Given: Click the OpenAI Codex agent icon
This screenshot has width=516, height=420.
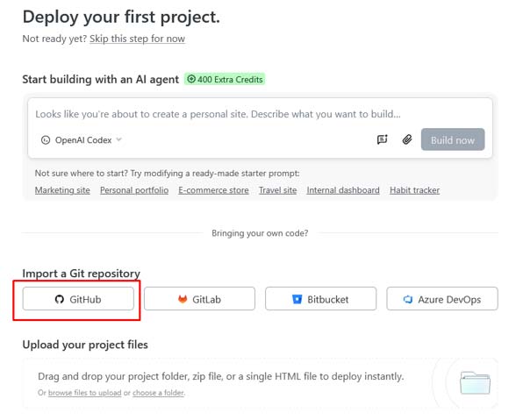Looking at the screenshot, I should 46,140.
